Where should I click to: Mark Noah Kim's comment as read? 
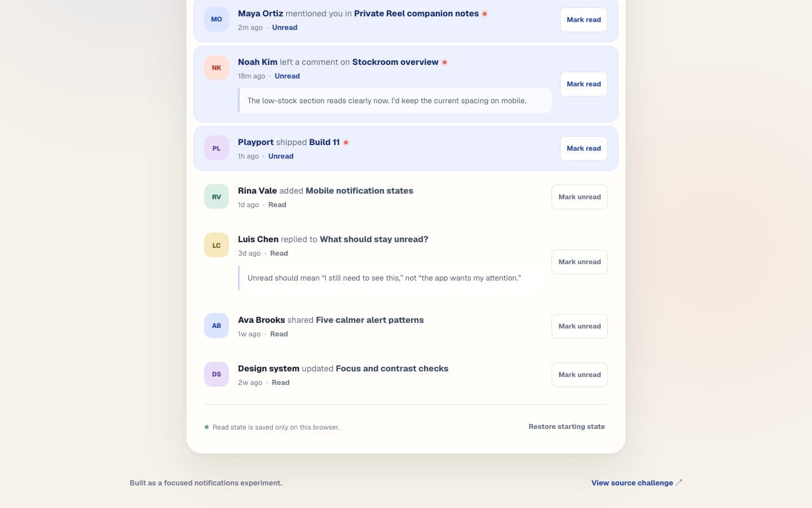coord(584,84)
